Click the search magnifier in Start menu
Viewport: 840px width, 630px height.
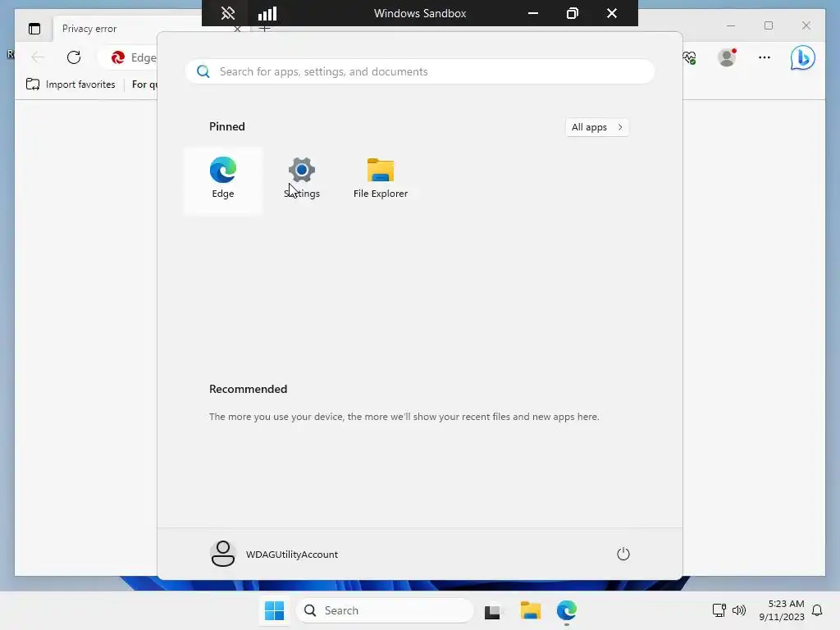click(x=203, y=71)
